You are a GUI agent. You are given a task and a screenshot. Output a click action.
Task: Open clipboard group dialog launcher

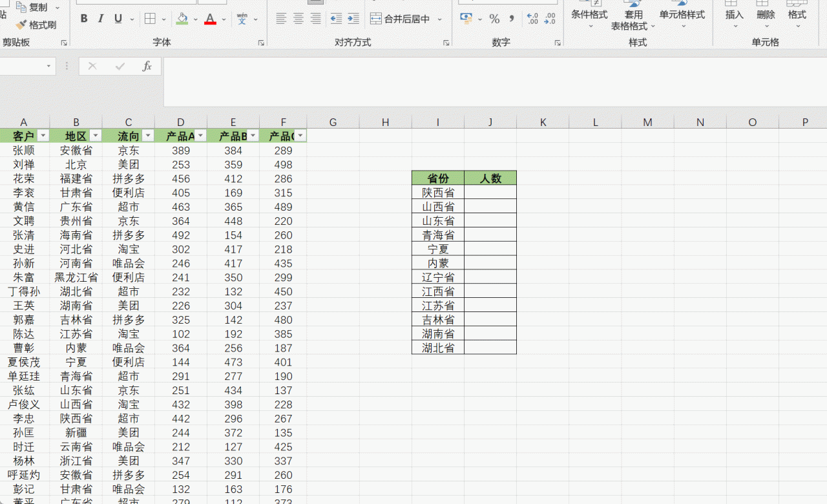[64, 43]
